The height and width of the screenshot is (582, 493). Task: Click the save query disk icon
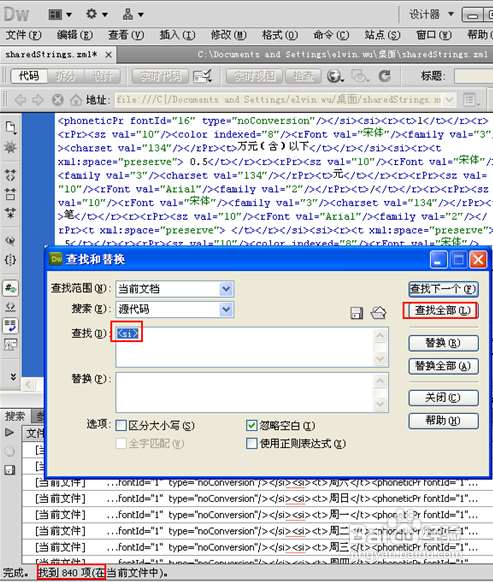click(x=356, y=313)
